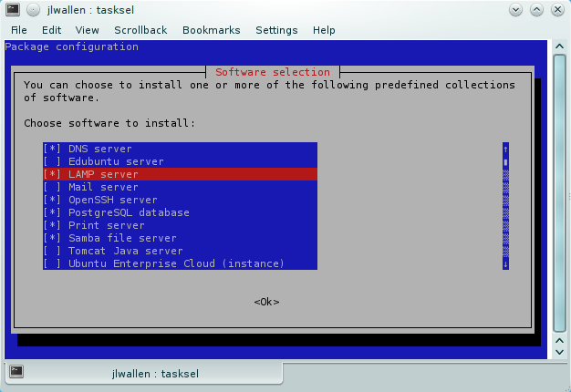Click the 'Tomcat Java server' label text
Image resolution: width=571 pixels, height=392 pixels.
tap(126, 251)
